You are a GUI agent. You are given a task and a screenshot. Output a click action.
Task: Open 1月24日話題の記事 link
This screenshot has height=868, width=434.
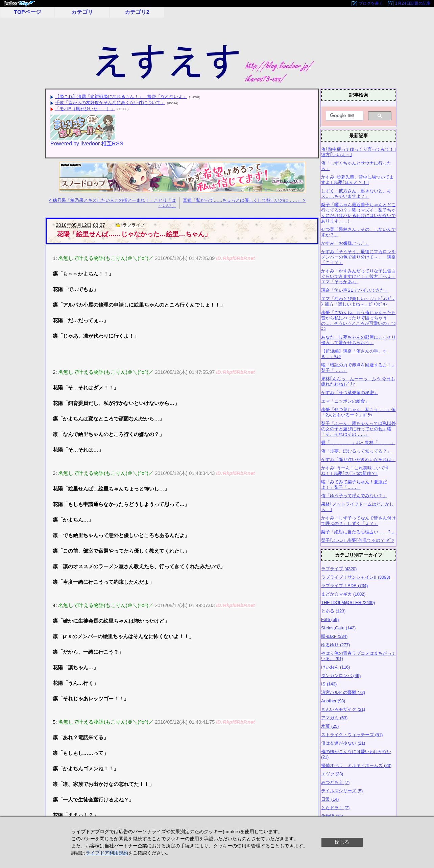[x=413, y=3]
